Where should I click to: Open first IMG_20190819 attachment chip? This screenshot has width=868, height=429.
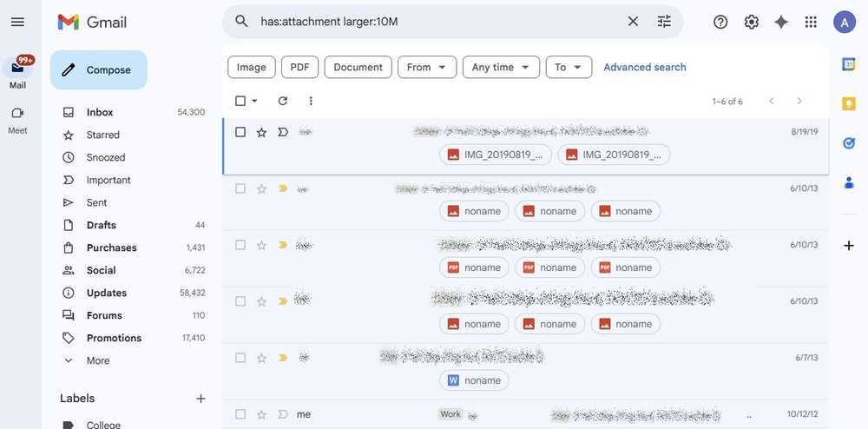[x=496, y=155]
